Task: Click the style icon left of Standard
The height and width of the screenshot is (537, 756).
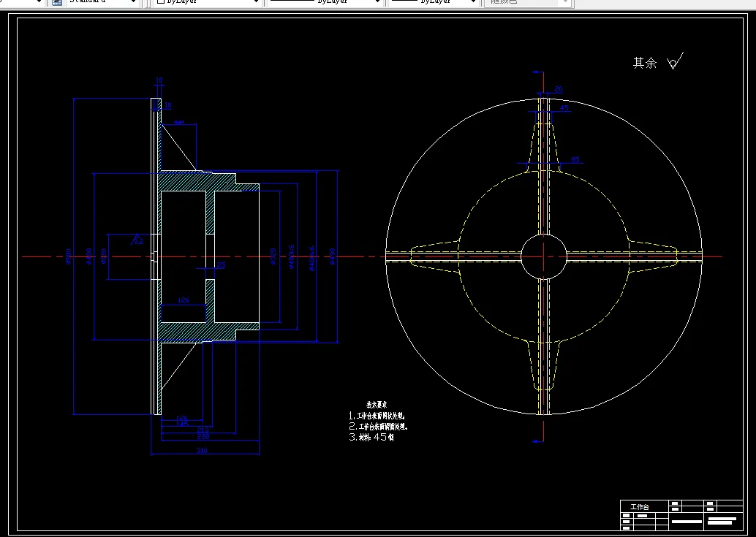Action: click(57, 2)
